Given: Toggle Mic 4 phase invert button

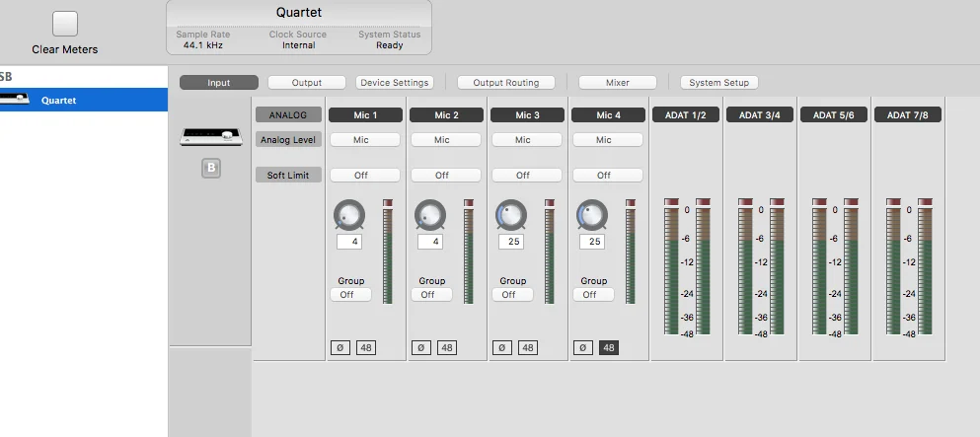Looking at the screenshot, I should pos(582,348).
